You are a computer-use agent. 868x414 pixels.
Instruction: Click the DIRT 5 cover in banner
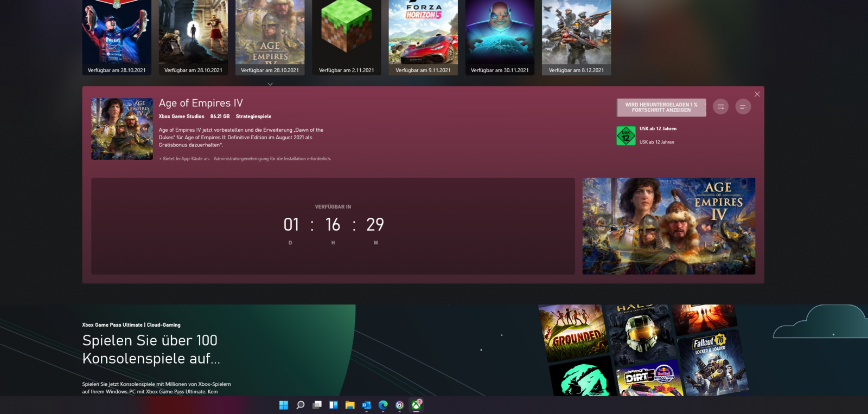click(x=651, y=378)
